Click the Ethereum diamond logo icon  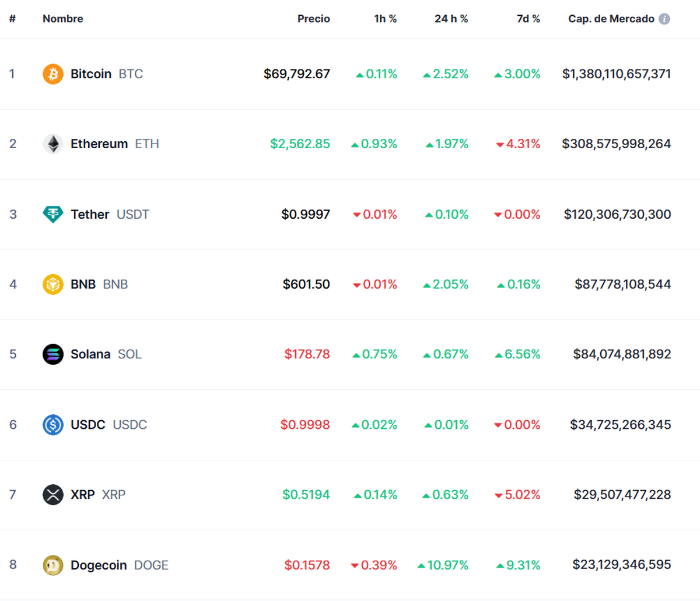pos(53,144)
